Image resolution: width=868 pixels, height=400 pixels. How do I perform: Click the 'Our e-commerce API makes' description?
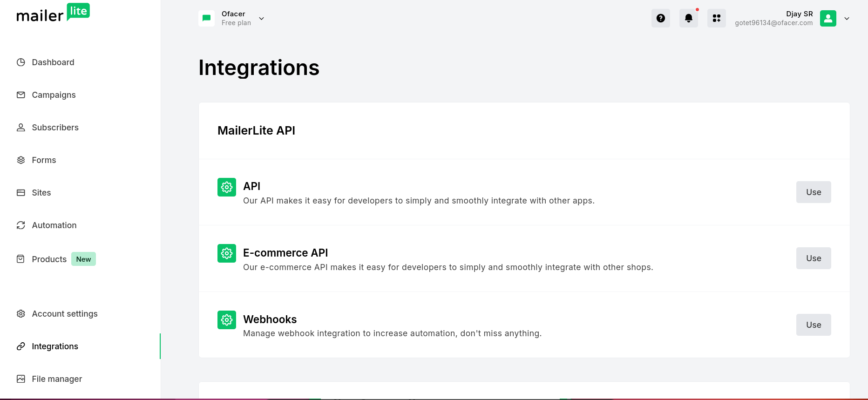click(x=448, y=267)
